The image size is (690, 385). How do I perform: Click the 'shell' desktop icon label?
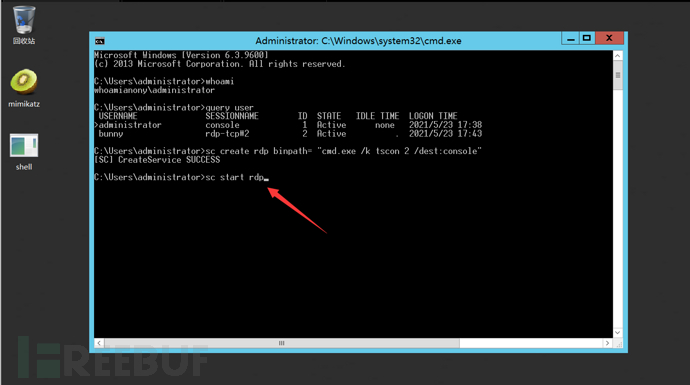click(24, 167)
